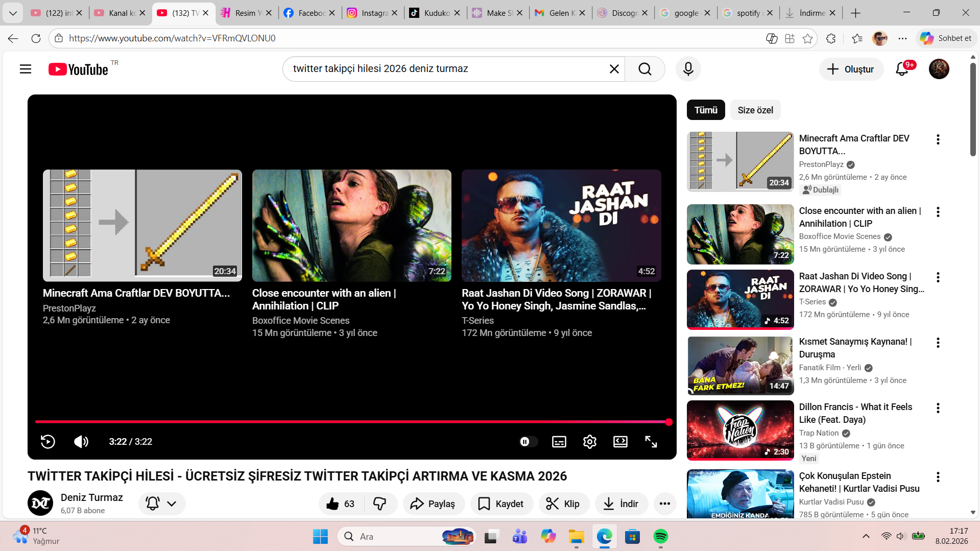Enter full screen mode
Image resolution: width=980 pixels, height=551 pixels.
651,442
